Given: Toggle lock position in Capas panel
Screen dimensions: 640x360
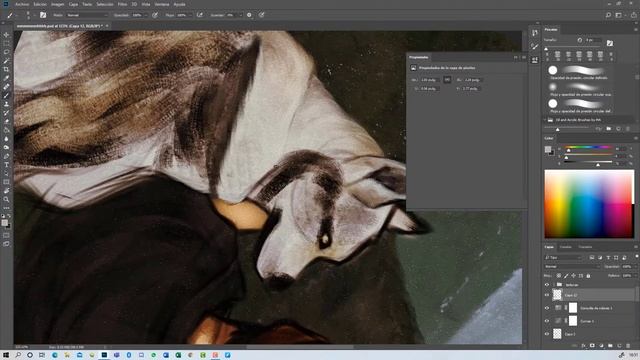Looking at the screenshot, I should 573,276.
